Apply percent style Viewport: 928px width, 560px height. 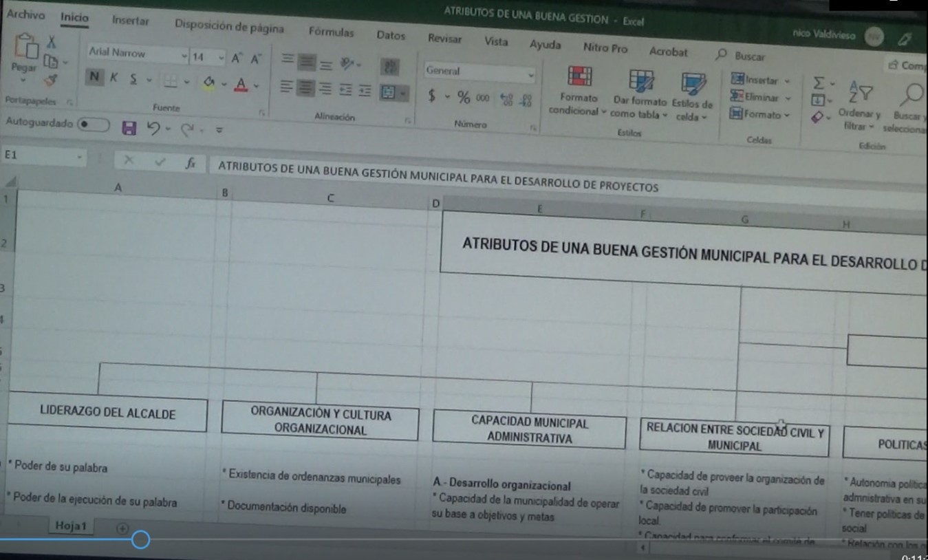[x=464, y=98]
